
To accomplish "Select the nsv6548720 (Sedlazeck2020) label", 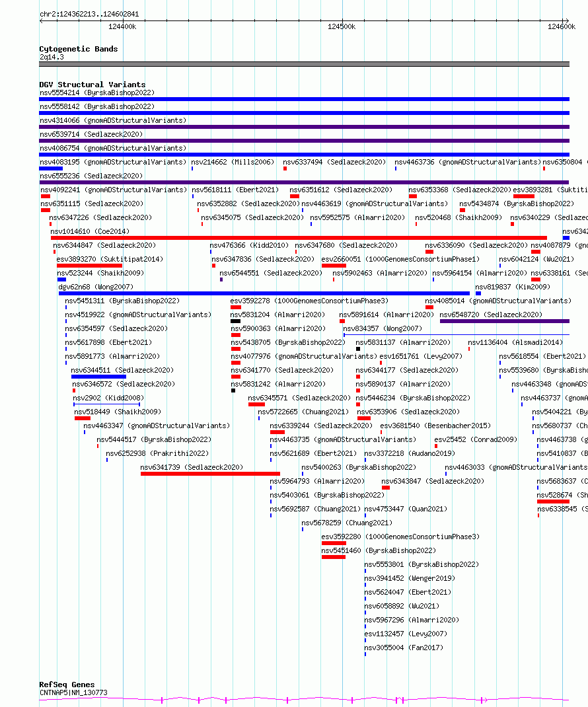I will (491, 315).
